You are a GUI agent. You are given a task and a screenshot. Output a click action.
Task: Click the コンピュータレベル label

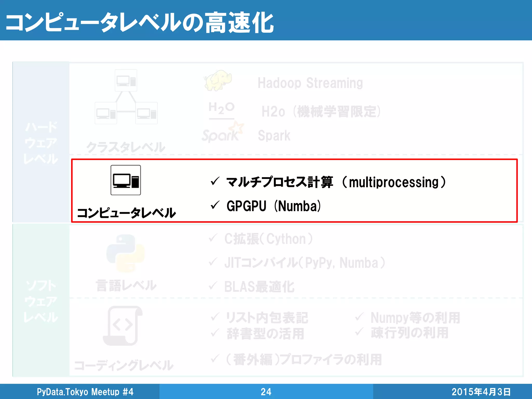(127, 213)
